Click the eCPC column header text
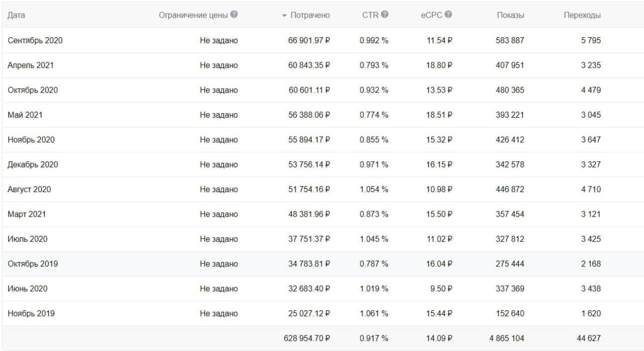 [x=432, y=15]
